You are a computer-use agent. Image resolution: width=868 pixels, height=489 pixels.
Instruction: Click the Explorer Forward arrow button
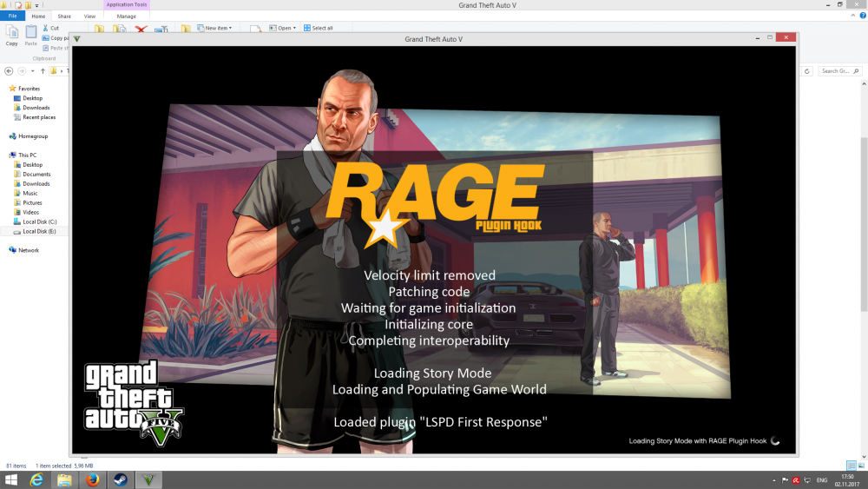point(22,71)
